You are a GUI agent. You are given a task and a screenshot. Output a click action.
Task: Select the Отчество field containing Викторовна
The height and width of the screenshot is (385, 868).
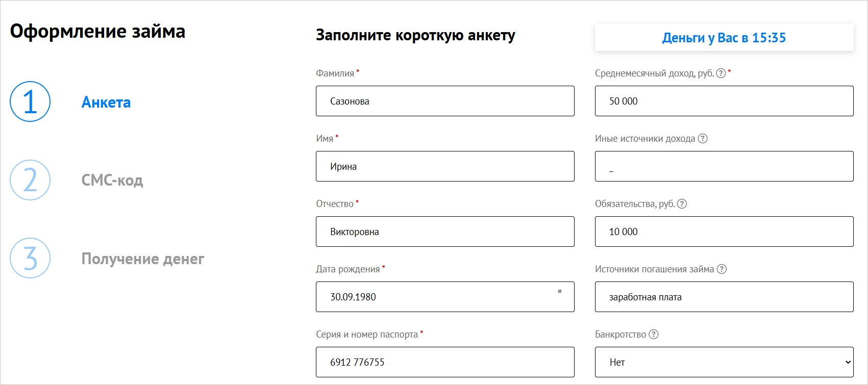[445, 232]
